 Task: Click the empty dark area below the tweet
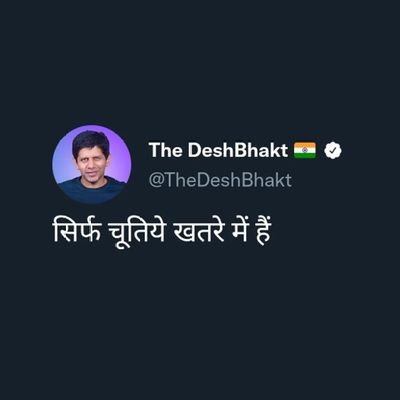[200, 317]
